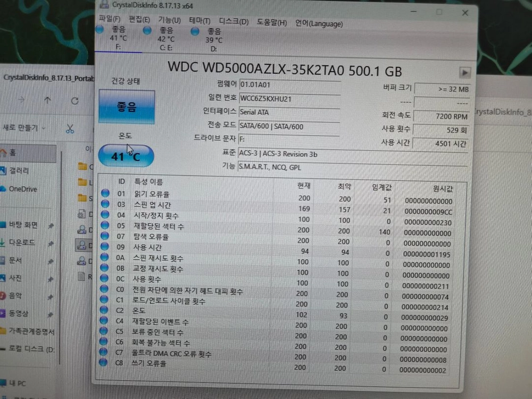Viewport: 532px width, 399px height.
Task: Click the interface field Serial ATA
Action: pyautogui.click(x=289, y=112)
